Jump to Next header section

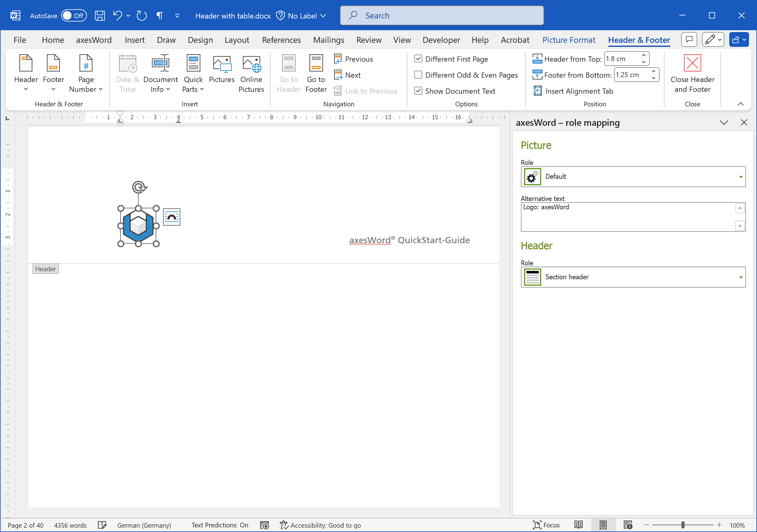click(347, 75)
